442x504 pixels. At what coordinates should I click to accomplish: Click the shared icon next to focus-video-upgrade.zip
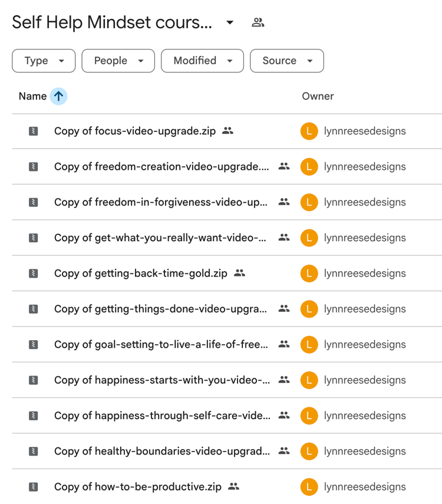pos(227,131)
